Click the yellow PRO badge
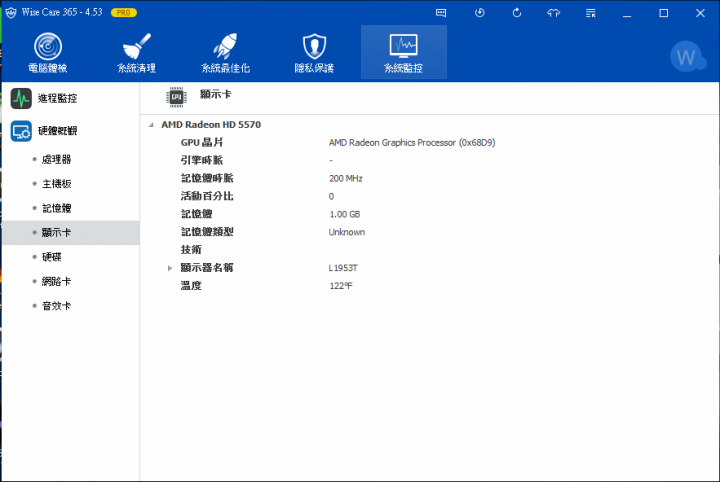This screenshot has width=720, height=482. pyautogui.click(x=124, y=13)
